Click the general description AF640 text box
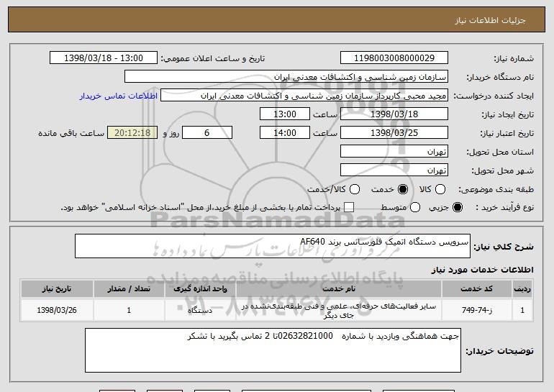The image size is (554, 392). click(x=273, y=246)
